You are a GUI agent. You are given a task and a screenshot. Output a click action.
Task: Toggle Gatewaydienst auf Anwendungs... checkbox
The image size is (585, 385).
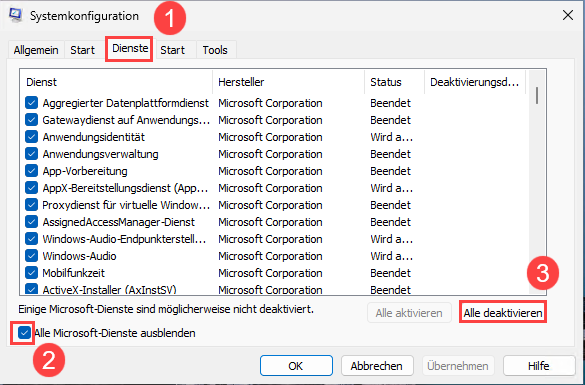pyautogui.click(x=31, y=120)
